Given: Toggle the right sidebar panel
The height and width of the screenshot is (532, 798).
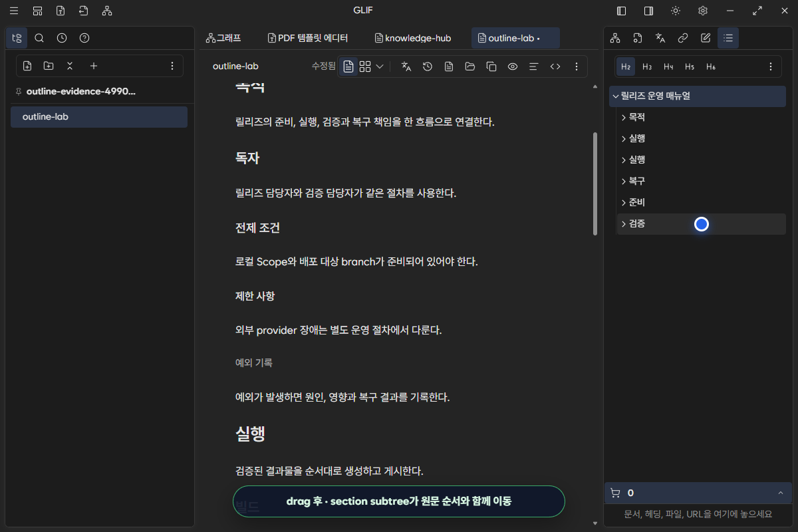Looking at the screenshot, I should point(648,11).
